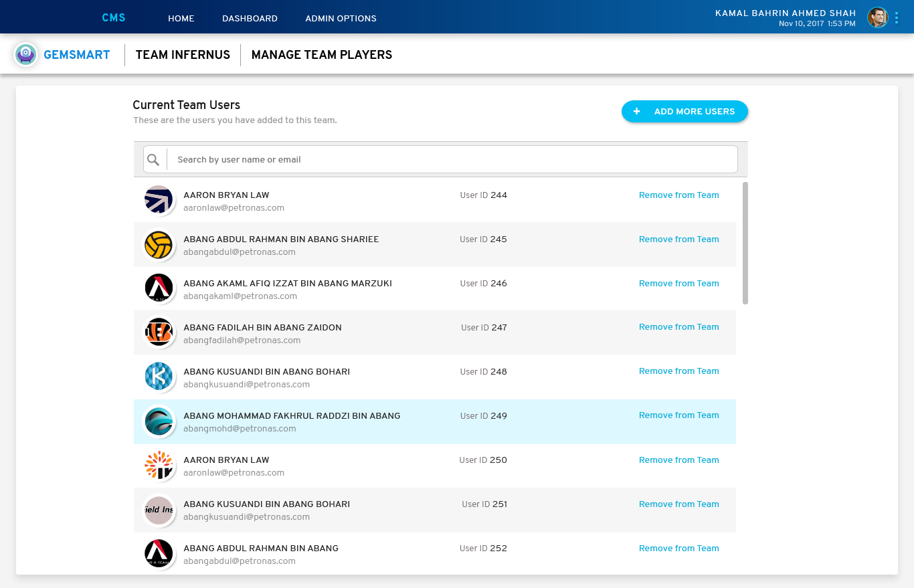Image resolution: width=914 pixels, height=588 pixels.
Task: Click the orange tree avatar for User 250
Action: 159,466
